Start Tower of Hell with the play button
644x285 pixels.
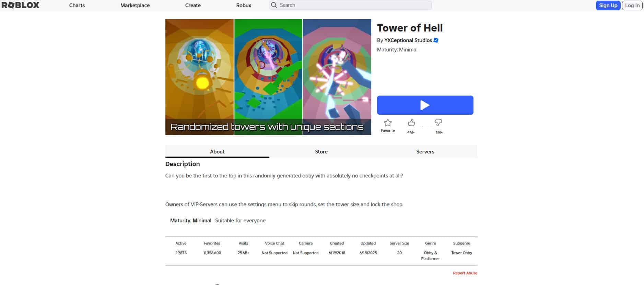[x=425, y=105]
